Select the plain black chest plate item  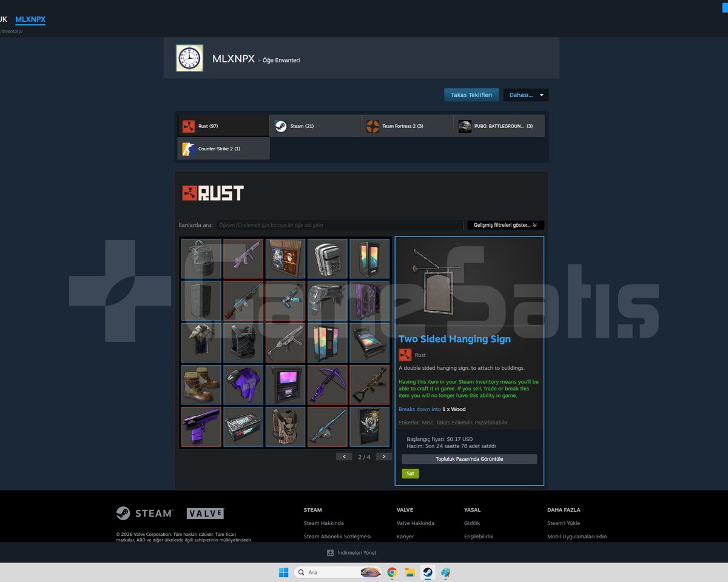243,343
